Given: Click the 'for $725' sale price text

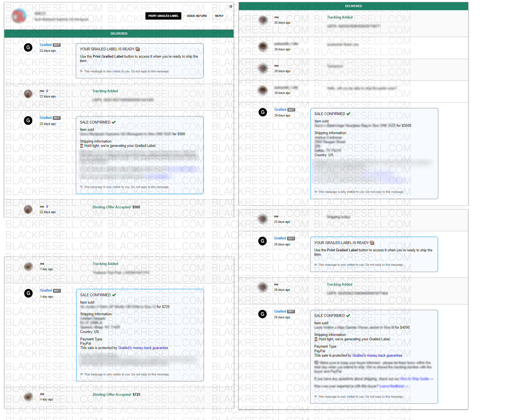Looking at the screenshot, I should (163, 307).
